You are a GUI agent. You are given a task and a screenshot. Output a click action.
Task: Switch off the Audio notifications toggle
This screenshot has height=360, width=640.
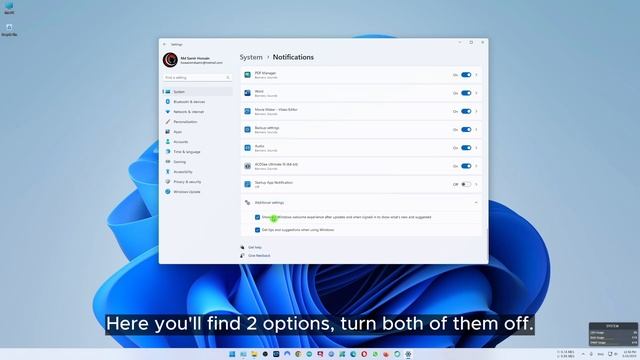(x=466, y=148)
